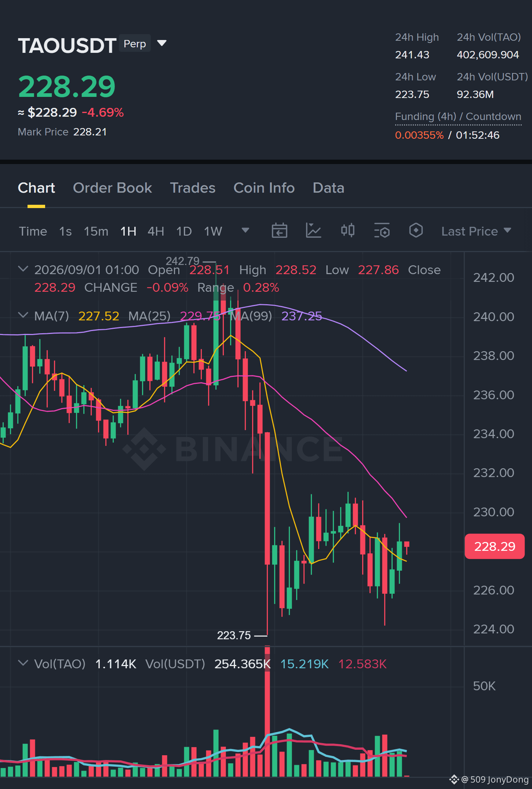Image resolution: width=532 pixels, height=789 pixels.
Task: Open the calendar date jump icon
Action: [x=279, y=231]
